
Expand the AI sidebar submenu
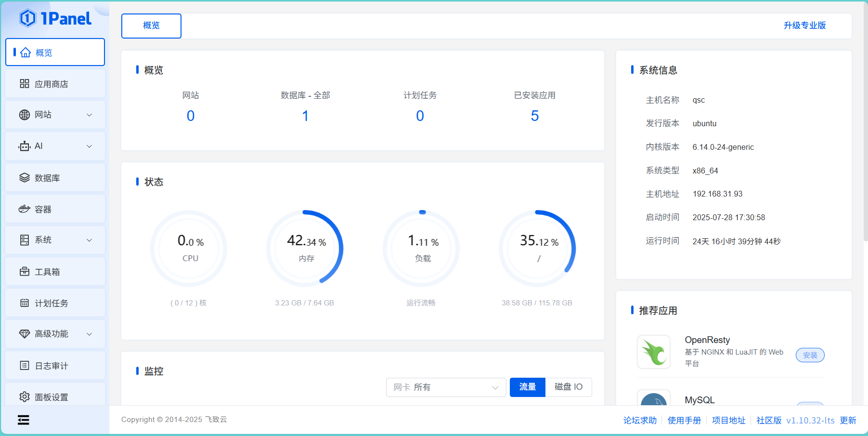click(89, 146)
